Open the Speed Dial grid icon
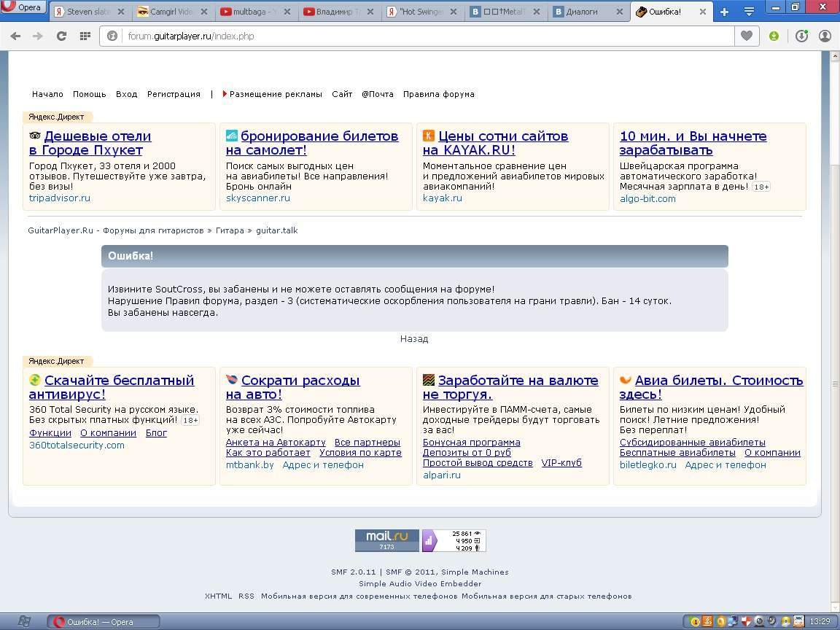Image resolution: width=840 pixels, height=630 pixels. 85,36
